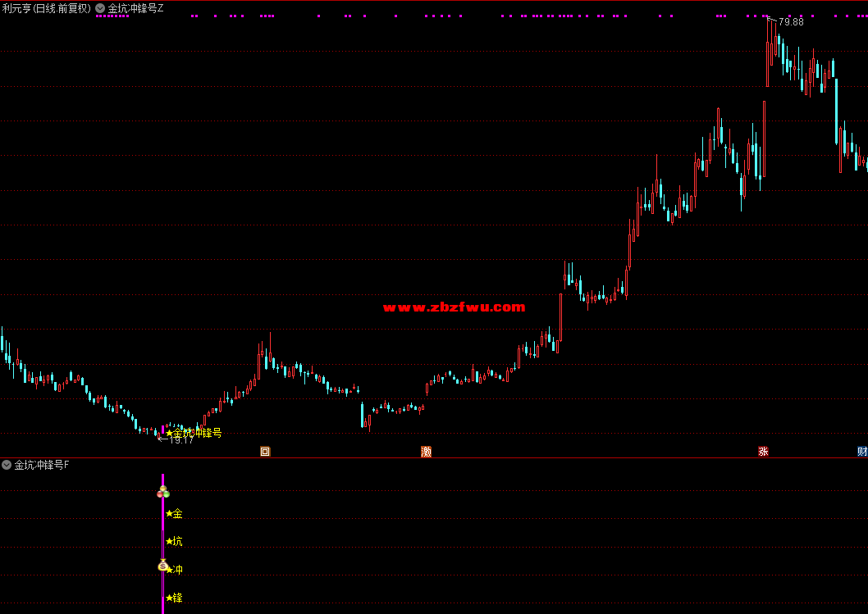Click the orange 激 event marker icon
This screenshot has height=614, width=868.
(x=426, y=451)
